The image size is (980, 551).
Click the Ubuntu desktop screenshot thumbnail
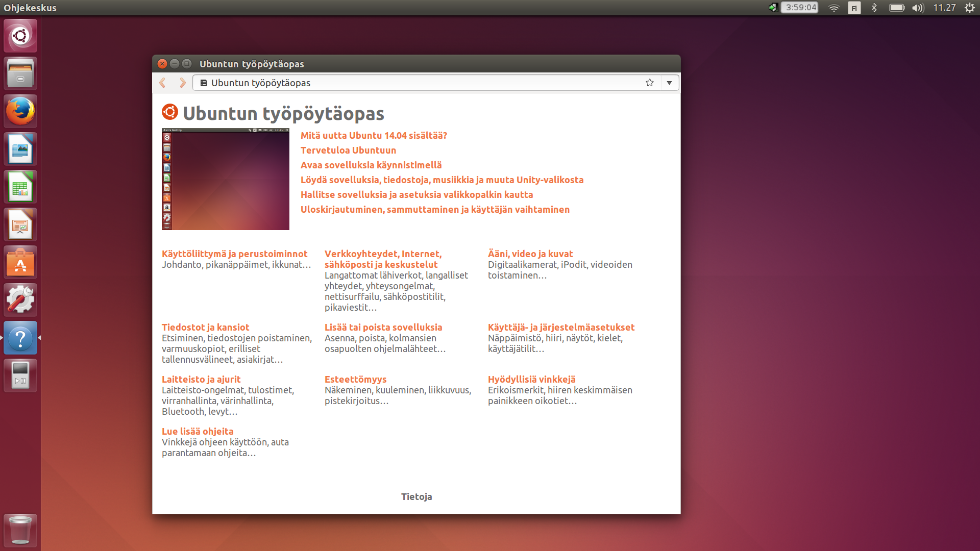point(225,179)
